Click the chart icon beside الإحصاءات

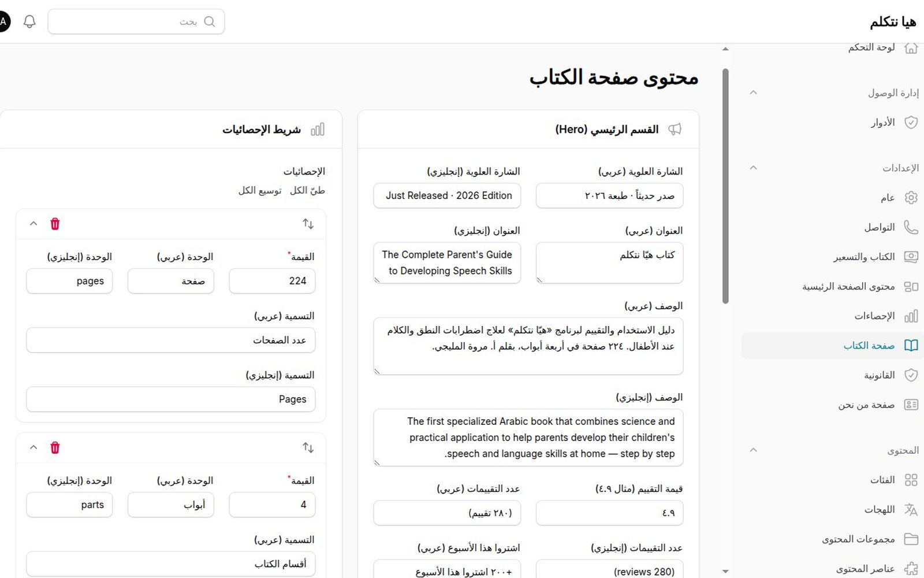point(911,316)
